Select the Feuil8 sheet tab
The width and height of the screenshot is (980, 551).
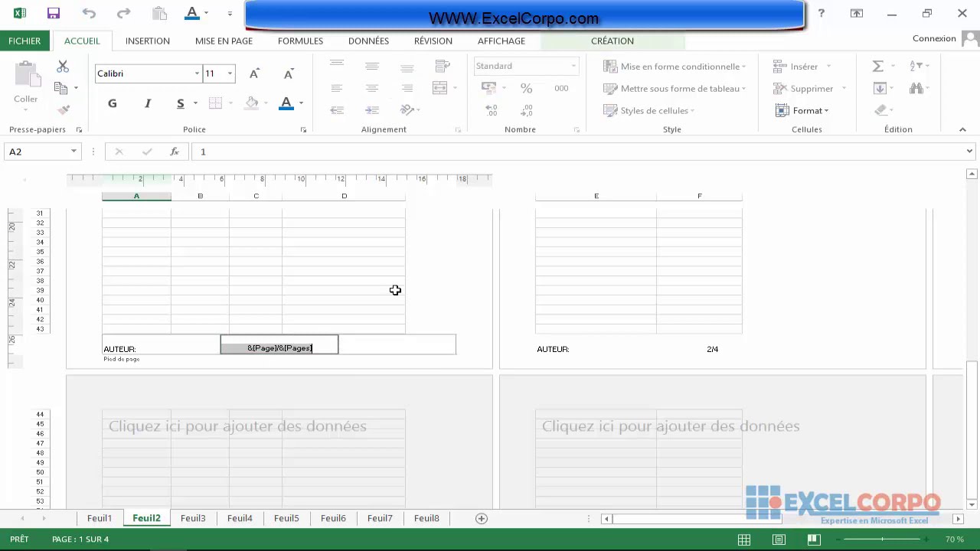[x=426, y=518]
